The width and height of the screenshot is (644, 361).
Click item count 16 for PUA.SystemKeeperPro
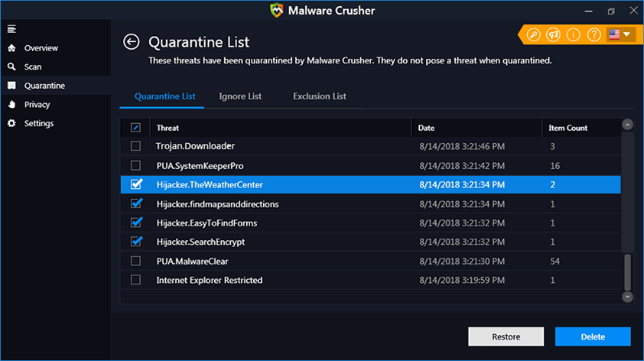click(x=555, y=166)
